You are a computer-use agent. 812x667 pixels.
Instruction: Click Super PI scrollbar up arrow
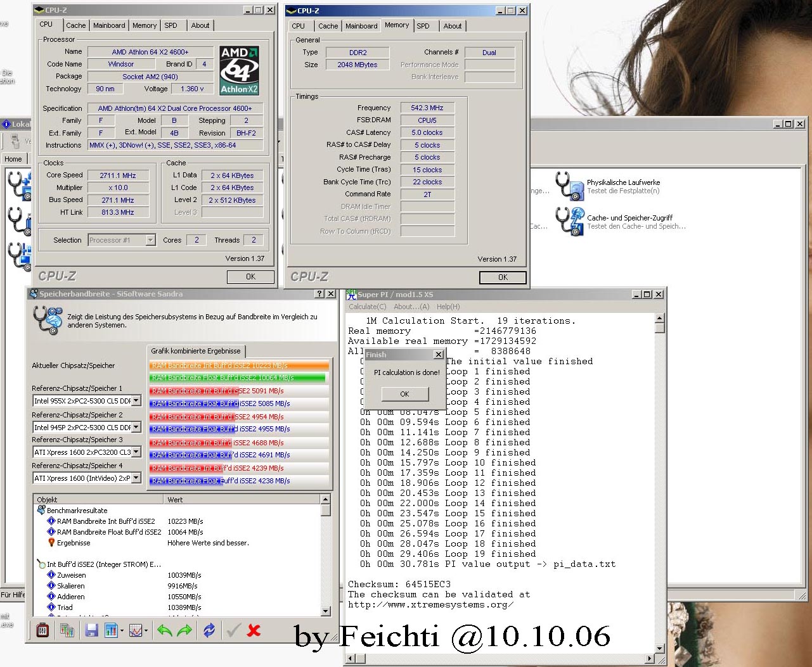click(x=660, y=318)
